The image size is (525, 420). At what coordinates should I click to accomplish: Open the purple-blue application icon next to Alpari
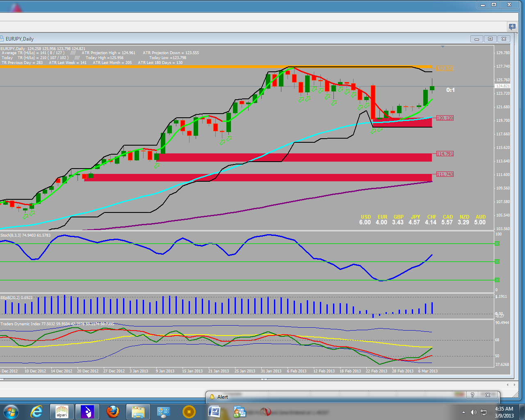point(87,411)
